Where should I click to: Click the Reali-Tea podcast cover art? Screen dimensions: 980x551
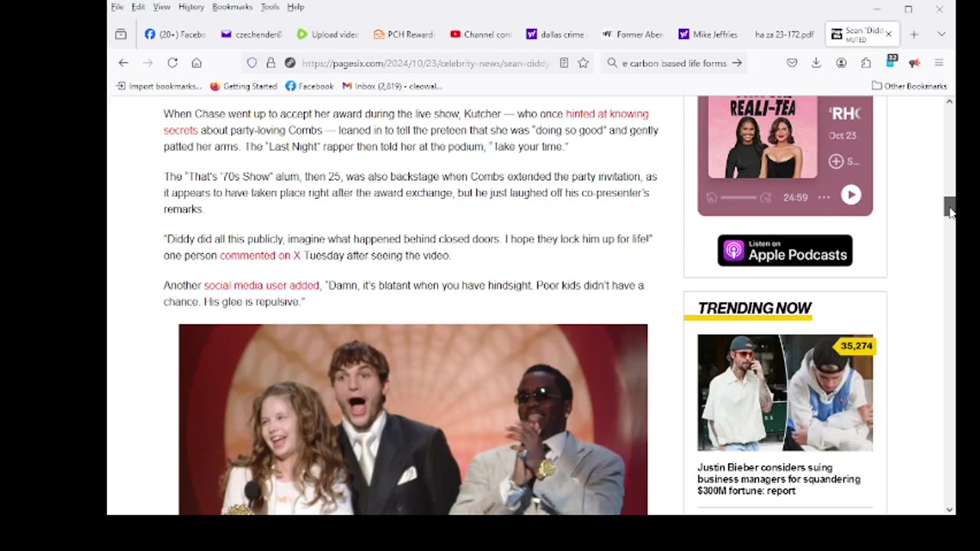(x=763, y=137)
